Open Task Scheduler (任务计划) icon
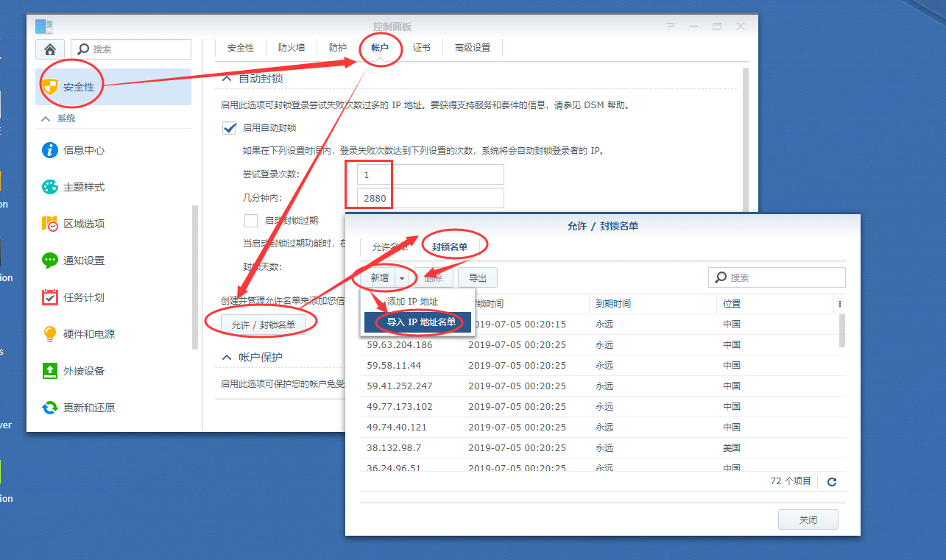Viewport: 946px width, 560px height. pyautogui.click(x=50, y=297)
